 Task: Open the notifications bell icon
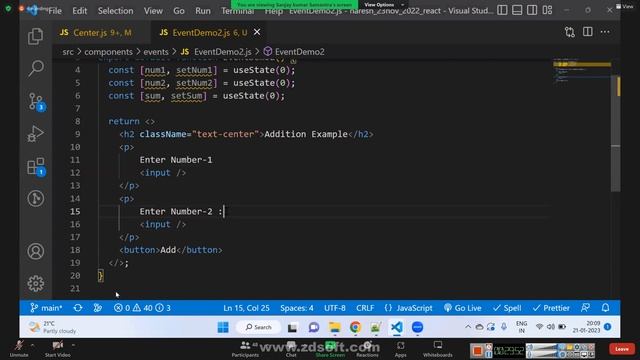(605, 308)
